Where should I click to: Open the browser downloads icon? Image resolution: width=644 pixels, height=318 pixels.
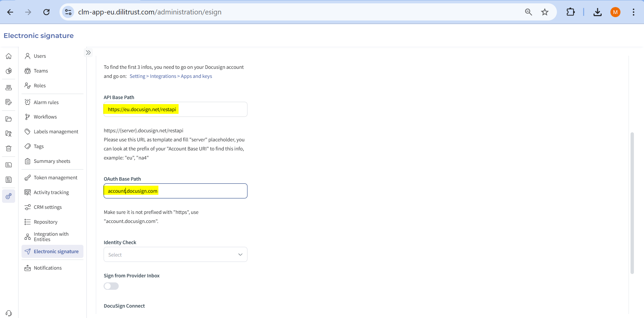(x=598, y=12)
